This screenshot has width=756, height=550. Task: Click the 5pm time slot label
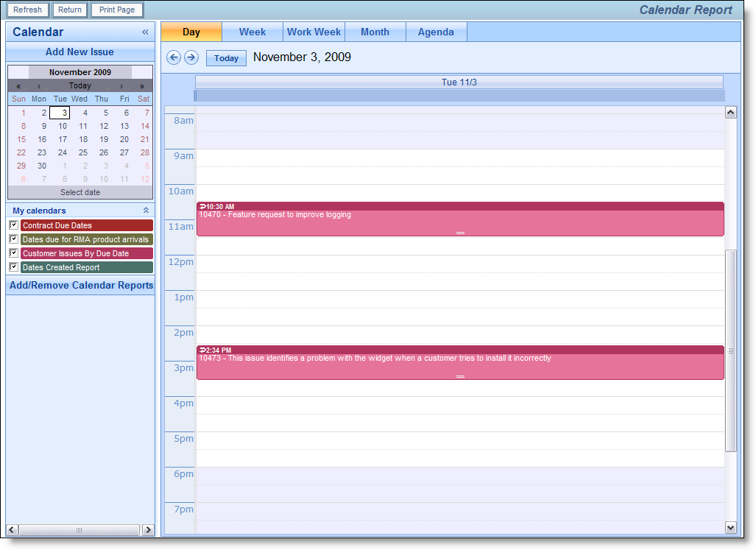[183, 439]
